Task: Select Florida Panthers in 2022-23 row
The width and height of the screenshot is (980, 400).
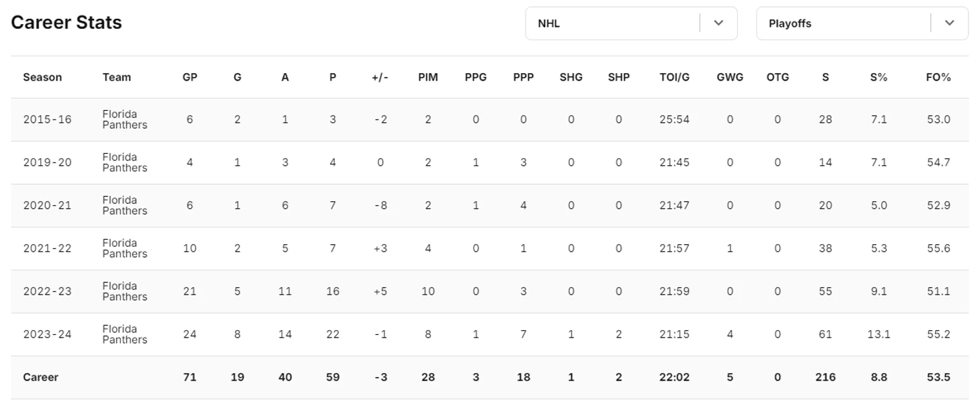Action: [x=125, y=291]
